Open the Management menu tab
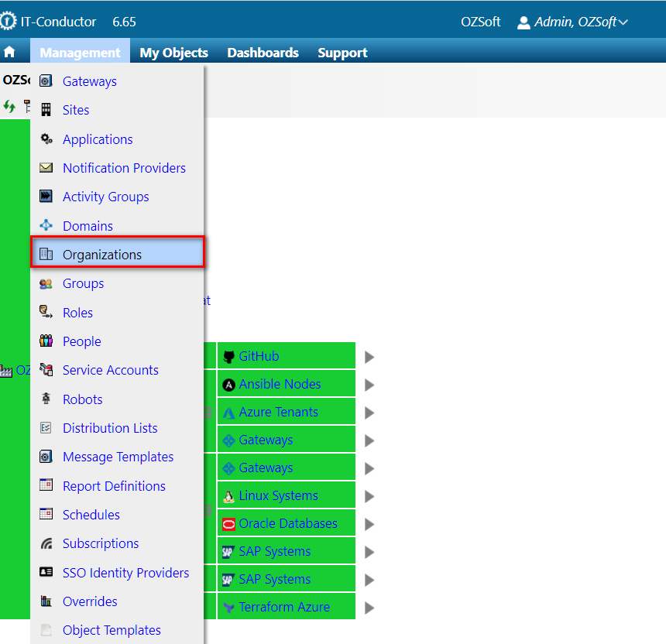The height and width of the screenshot is (644, 666). (x=80, y=52)
